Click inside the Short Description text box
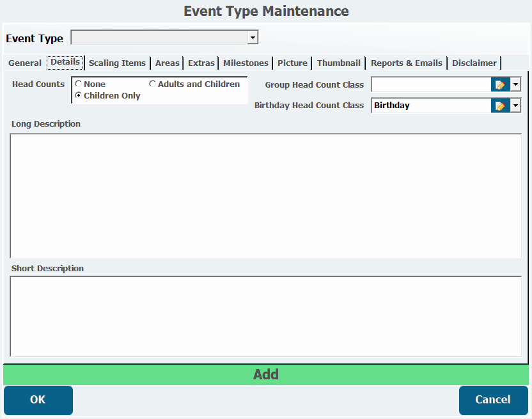 [x=266, y=316]
